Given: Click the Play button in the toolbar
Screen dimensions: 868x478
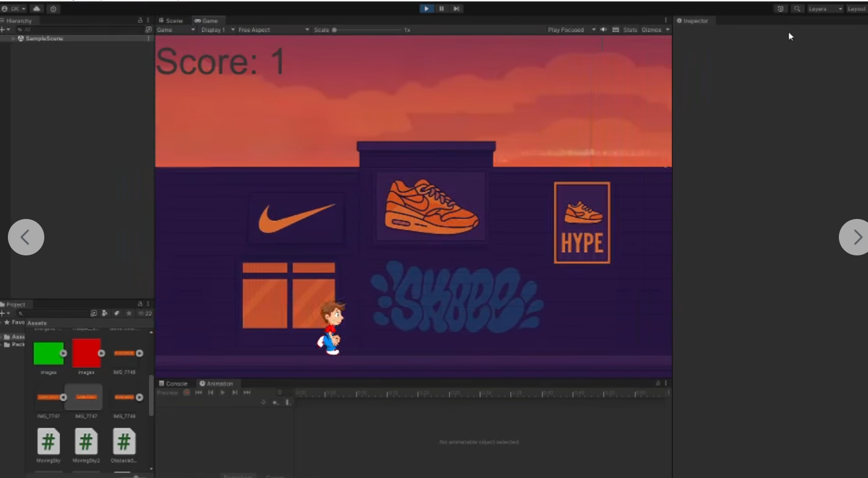Looking at the screenshot, I should pos(426,8).
